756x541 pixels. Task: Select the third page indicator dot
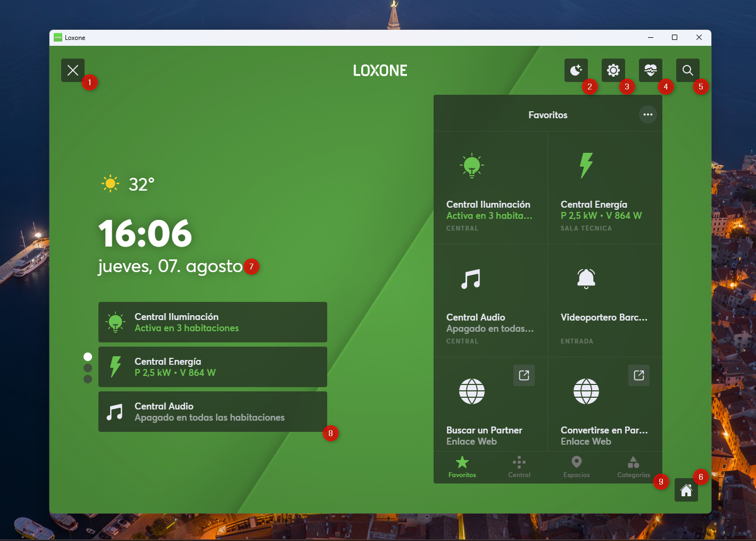(88, 379)
